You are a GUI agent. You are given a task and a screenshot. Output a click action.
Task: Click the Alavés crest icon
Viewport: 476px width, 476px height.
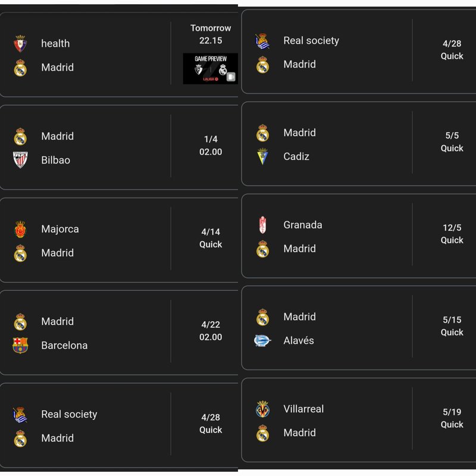262,340
